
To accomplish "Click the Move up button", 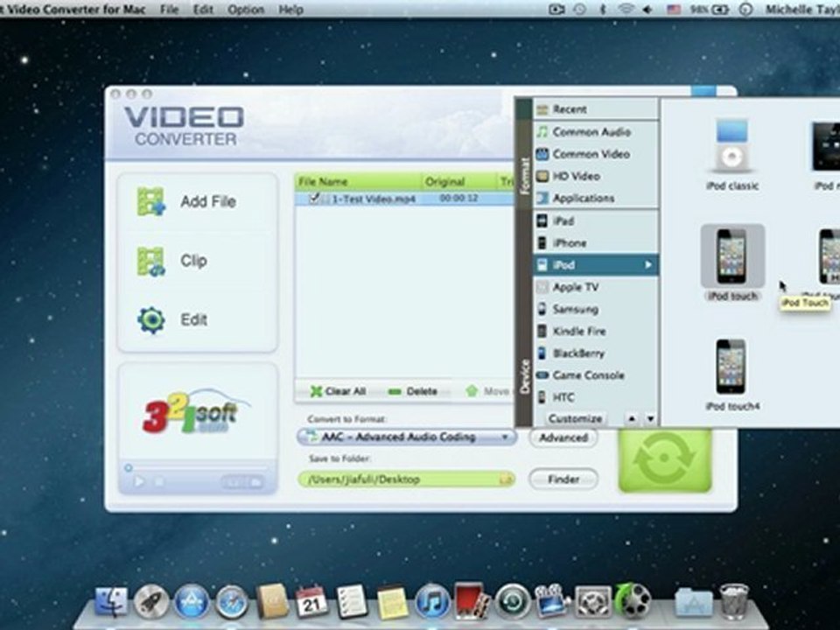I will (487, 391).
